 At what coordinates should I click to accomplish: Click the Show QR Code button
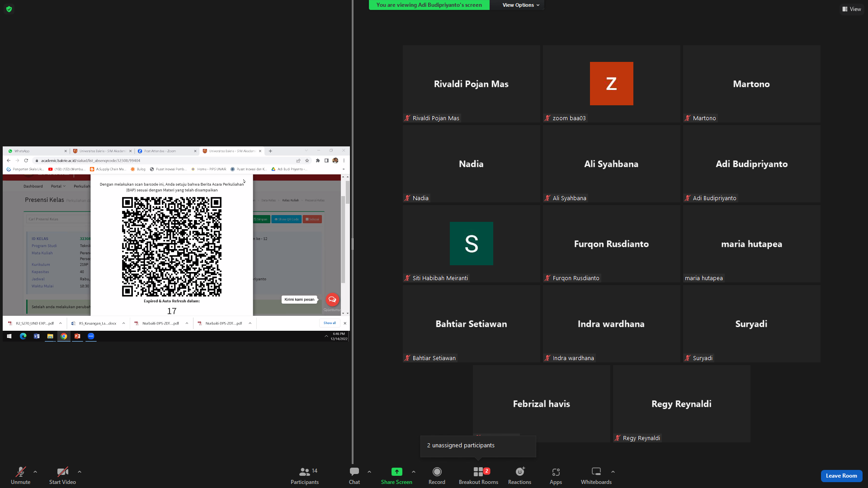pos(287,219)
